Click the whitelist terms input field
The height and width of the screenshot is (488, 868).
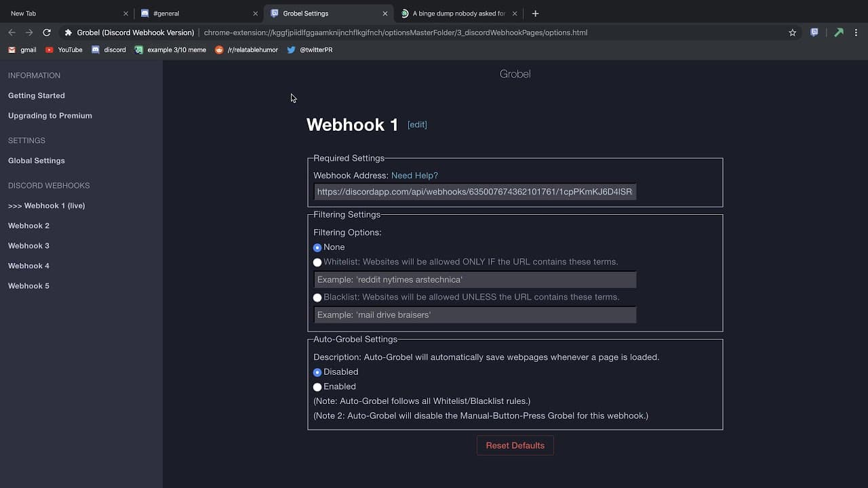(x=475, y=279)
